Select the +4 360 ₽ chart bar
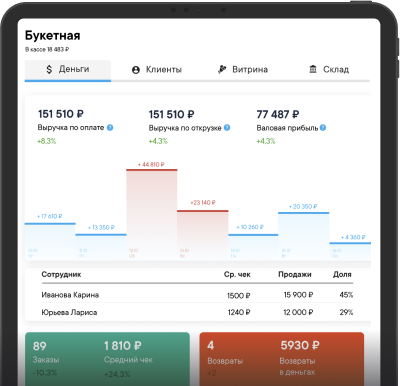400x386 pixels. 350,252
